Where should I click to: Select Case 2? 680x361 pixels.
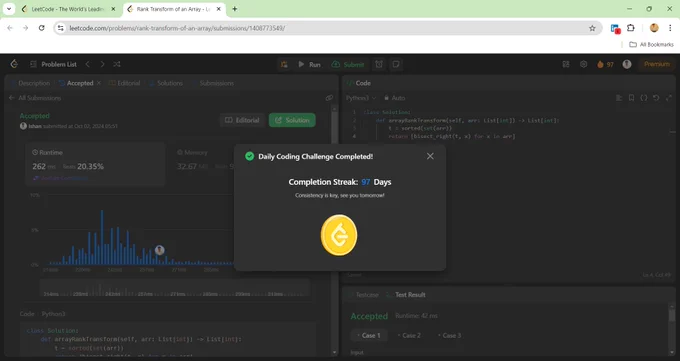point(409,335)
